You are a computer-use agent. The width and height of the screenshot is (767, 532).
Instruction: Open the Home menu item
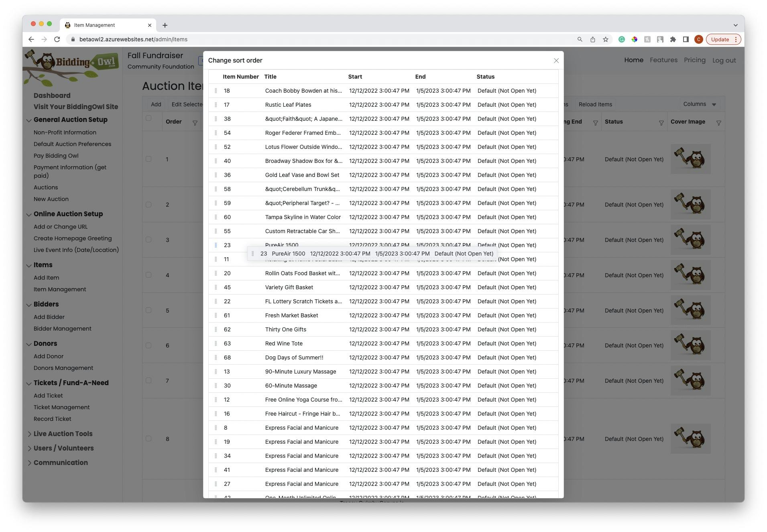[x=634, y=60]
